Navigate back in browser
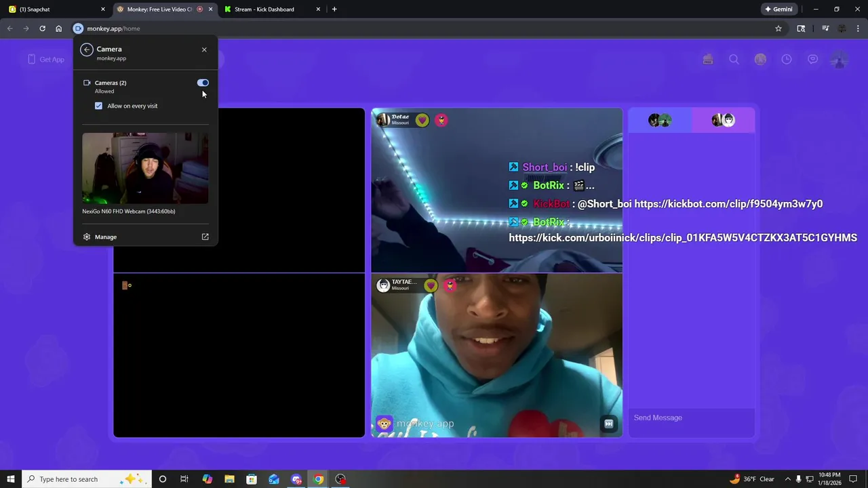This screenshot has height=488, width=868. 9,28
